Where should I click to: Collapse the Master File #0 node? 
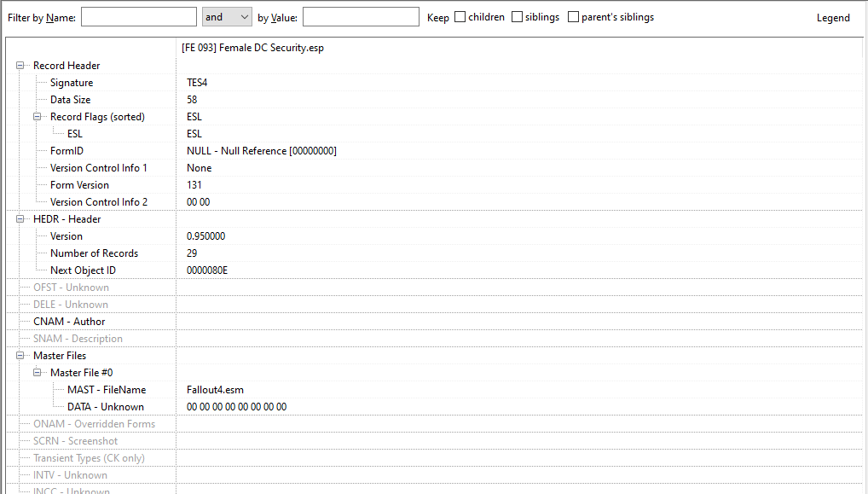38,373
